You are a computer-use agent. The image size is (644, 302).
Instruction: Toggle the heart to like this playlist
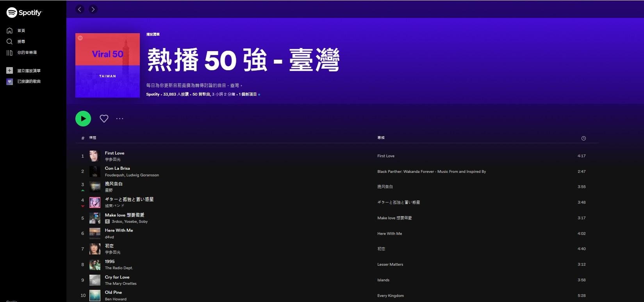(x=104, y=119)
